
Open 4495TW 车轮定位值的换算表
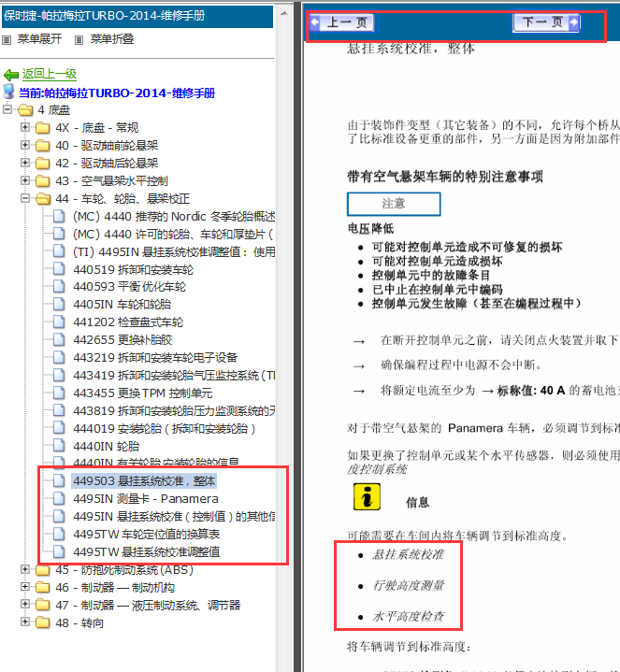pyautogui.click(x=147, y=534)
